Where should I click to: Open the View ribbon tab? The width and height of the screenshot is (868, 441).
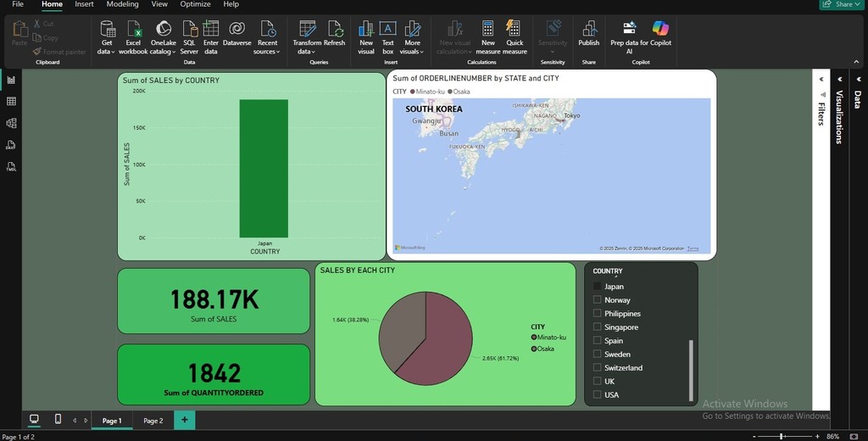tap(159, 4)
